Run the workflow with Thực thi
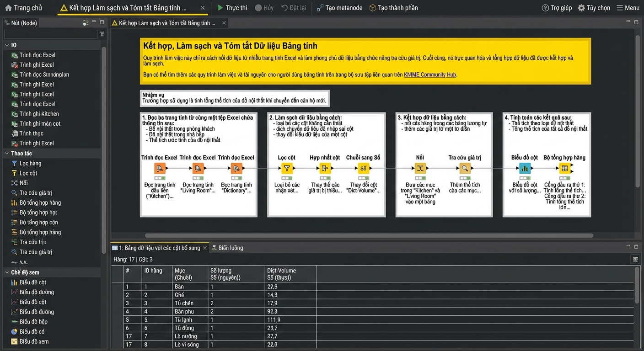The image size is (644, 351). pos(232,8)
